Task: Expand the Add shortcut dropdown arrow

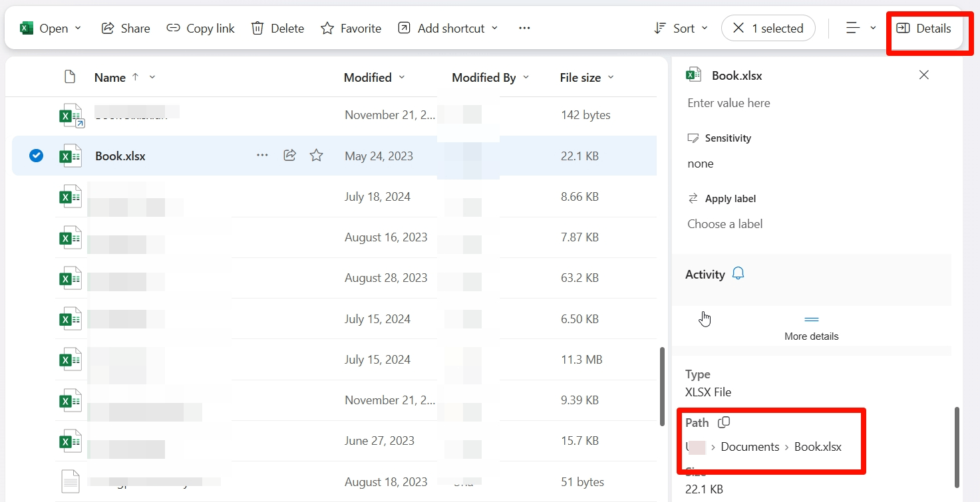Action: (494, 28)
